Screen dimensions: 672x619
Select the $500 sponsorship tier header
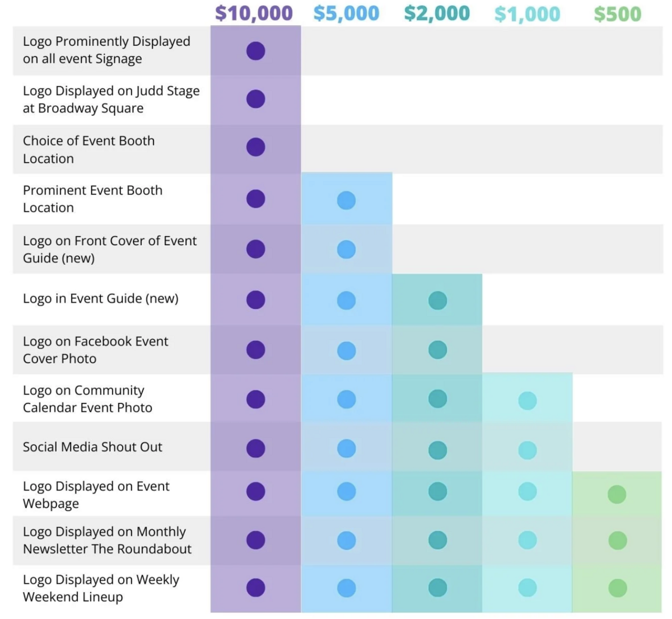click(617, 14)
